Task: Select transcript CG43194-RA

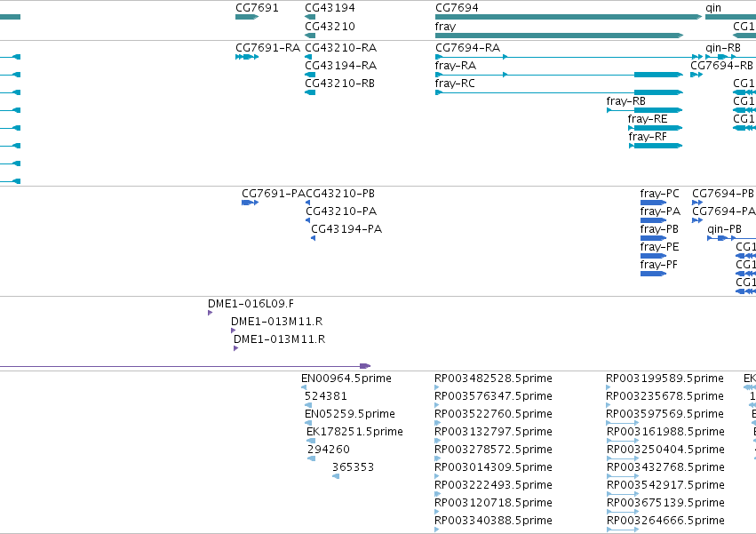Action: click(x=310, y=75)
